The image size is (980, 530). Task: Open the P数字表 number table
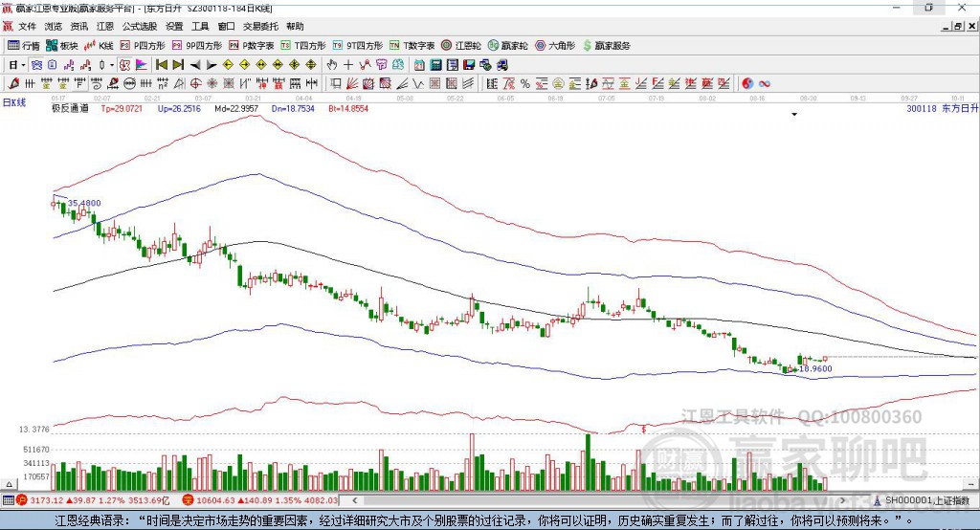(x=252, y=46)
